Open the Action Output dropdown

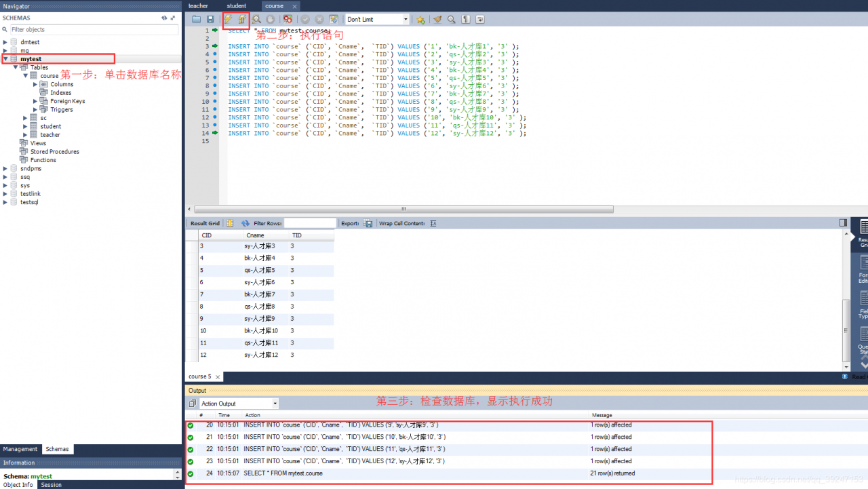[239, 404]
